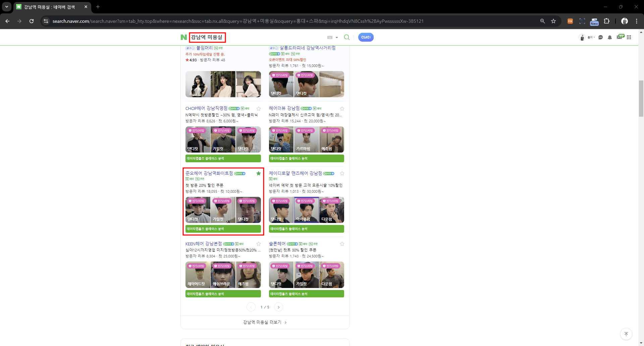Image resolution: width=644 pixels, height=346 pixels.
Task: Open 살롱드라피네 강남역사거리점 listing
Action: pos(308,48)
